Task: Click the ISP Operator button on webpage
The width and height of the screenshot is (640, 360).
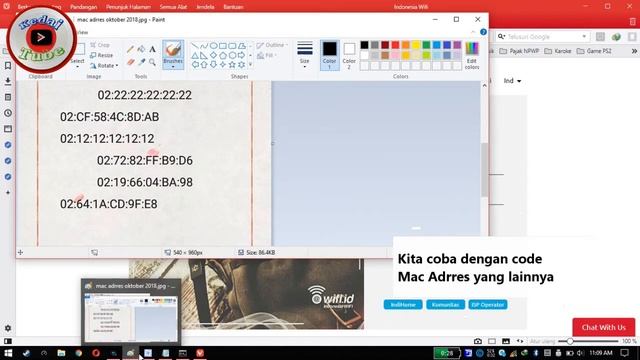Action: 488,304
